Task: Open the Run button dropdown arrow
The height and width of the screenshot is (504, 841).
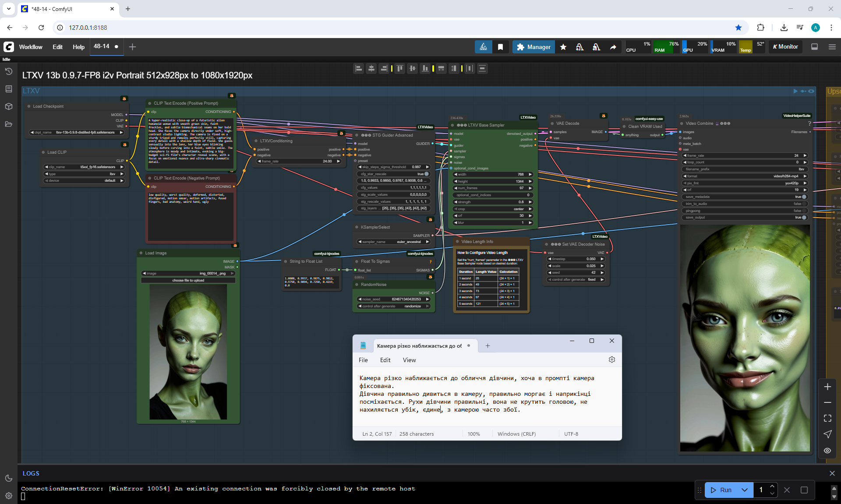Action: coord(745,490)
